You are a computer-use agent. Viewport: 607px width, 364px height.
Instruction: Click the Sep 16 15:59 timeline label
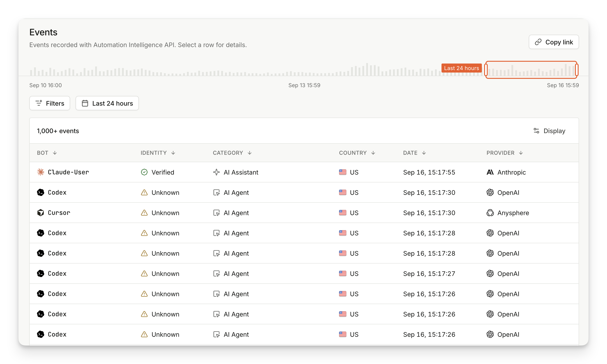[563, 85]
